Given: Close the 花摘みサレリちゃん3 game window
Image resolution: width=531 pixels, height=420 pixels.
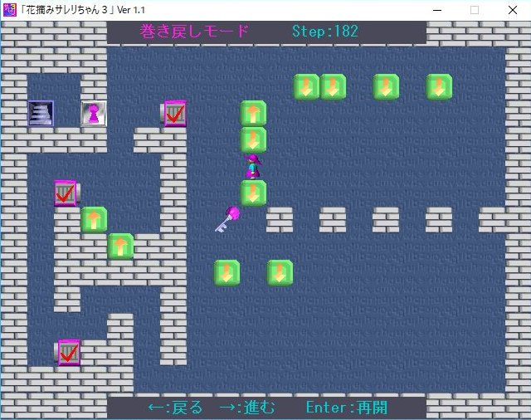Looking at the screenshot, I should click(x=512, y=10).
